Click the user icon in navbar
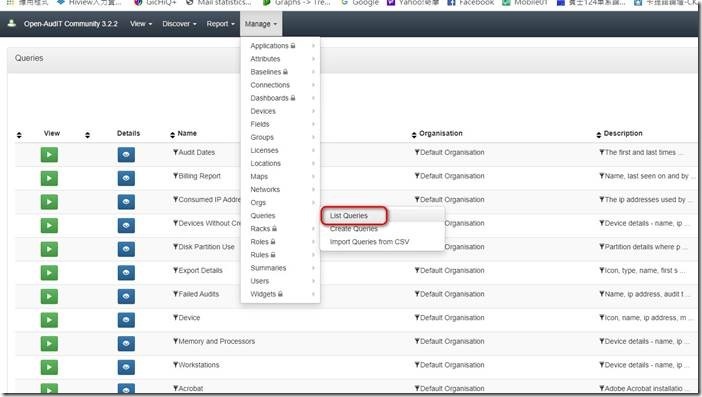The width and height of the screenshot is (702, 397). [x=12, y=23]
